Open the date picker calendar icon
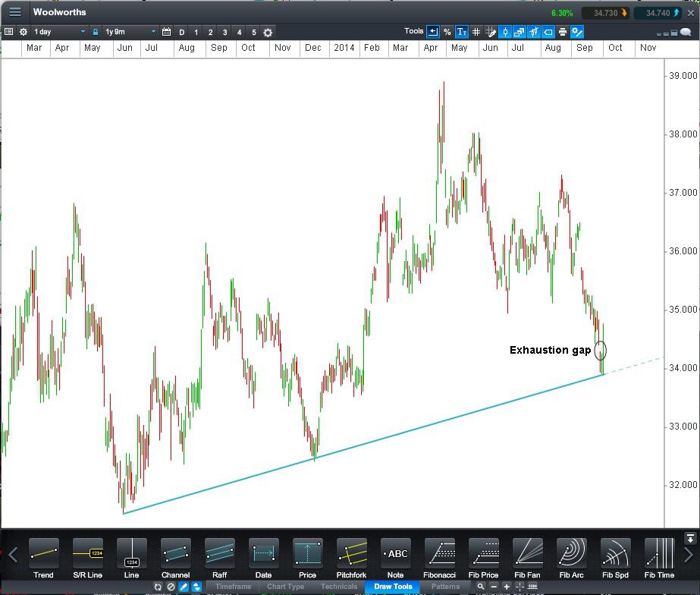Viewport: 700px width, 595px height. pos(167,32)
